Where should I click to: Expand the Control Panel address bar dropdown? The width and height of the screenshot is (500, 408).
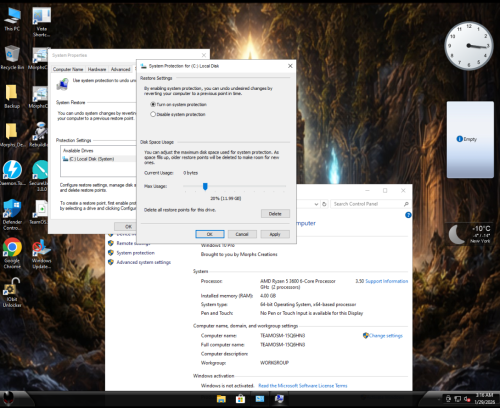316,204
